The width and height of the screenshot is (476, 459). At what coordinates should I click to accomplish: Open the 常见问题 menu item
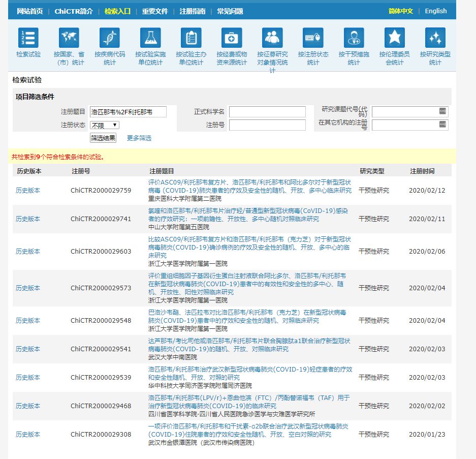230,11
